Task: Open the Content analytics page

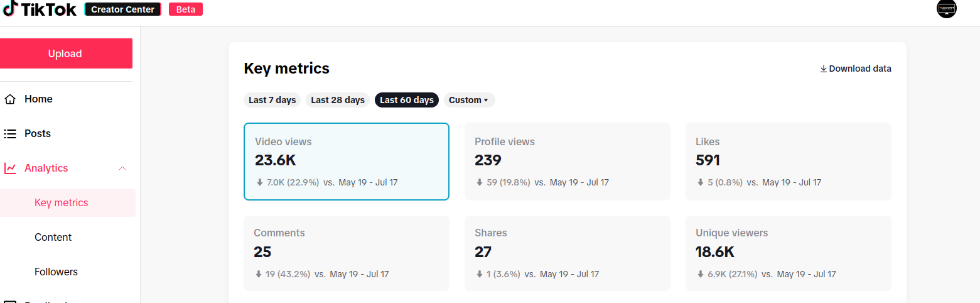Action: pos(53,238)
